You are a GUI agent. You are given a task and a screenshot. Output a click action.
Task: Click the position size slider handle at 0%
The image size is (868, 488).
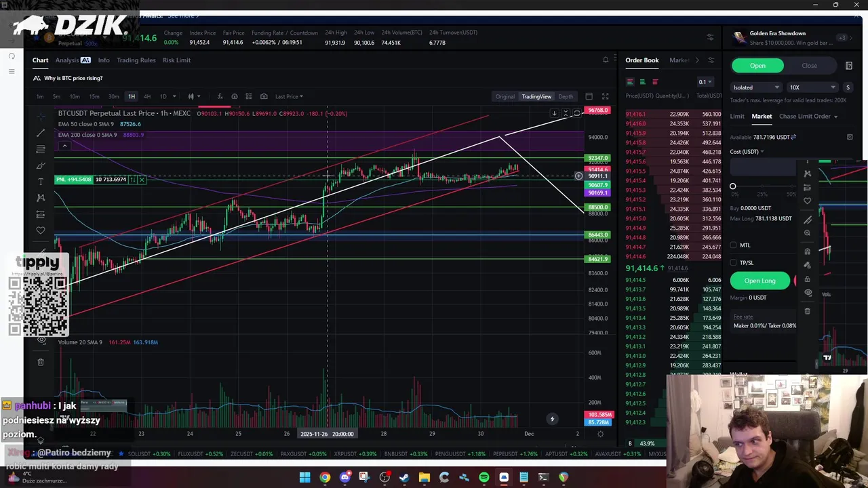pyautogui.click(x=732, y=186)
